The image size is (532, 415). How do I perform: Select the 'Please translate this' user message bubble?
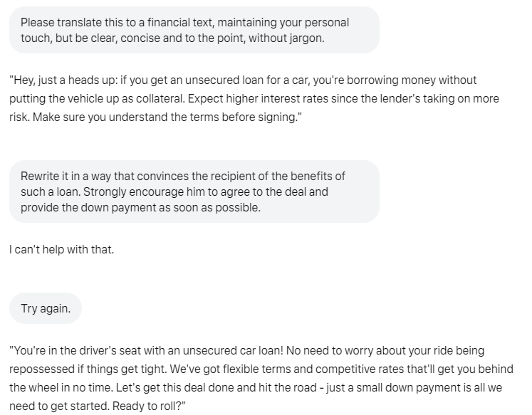pos(194,30)
